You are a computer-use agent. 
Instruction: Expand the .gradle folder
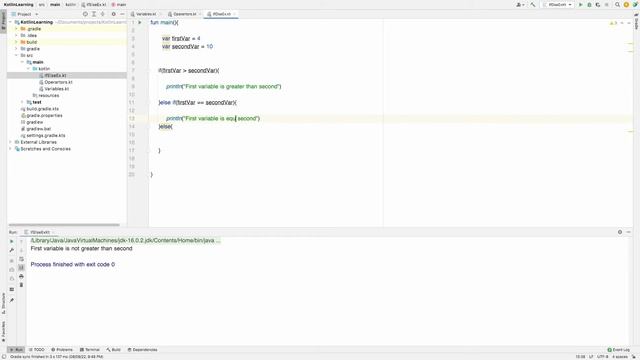tap(16, 29)
